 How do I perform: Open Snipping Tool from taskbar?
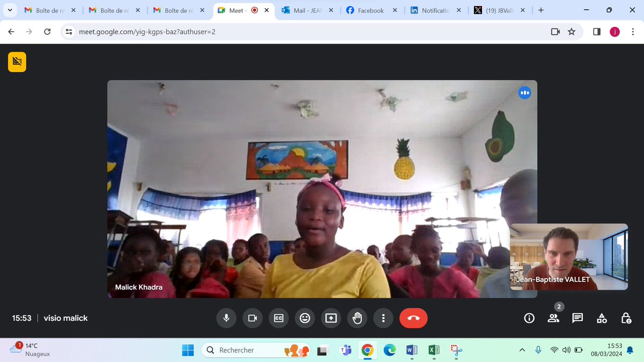(456, 350)
